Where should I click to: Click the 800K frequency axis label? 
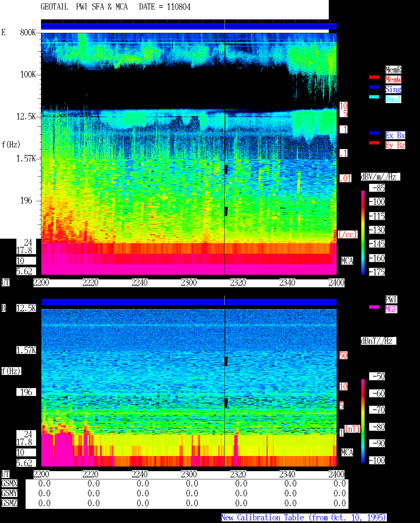pos(28,32)
